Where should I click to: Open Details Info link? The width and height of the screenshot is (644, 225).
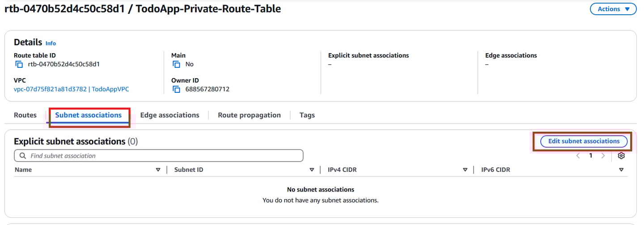[51, 43]
